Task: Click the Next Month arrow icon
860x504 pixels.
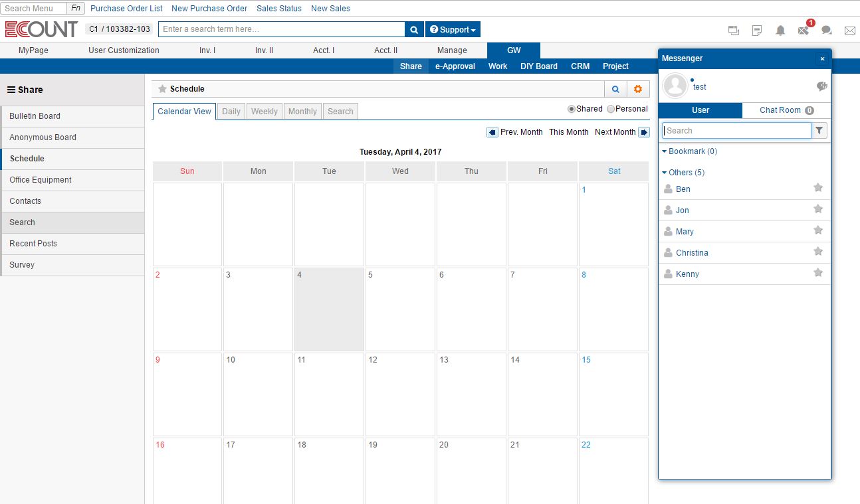Action: click(x=644, y=132)
